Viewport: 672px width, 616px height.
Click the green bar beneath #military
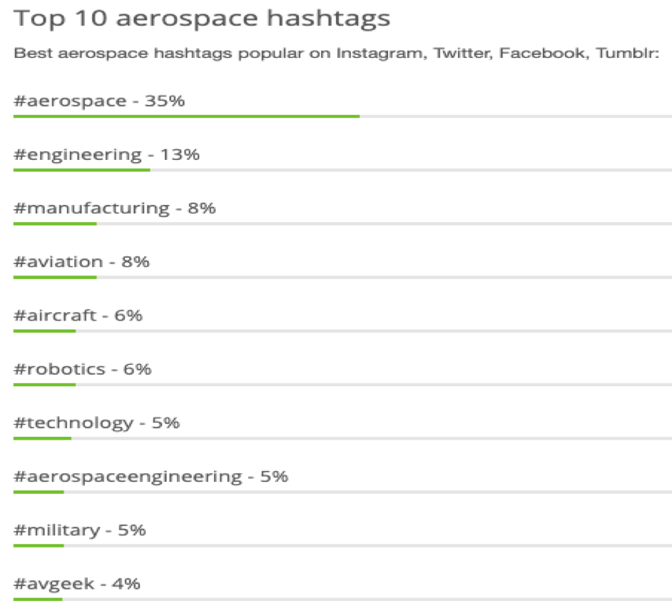click(39, 545)
